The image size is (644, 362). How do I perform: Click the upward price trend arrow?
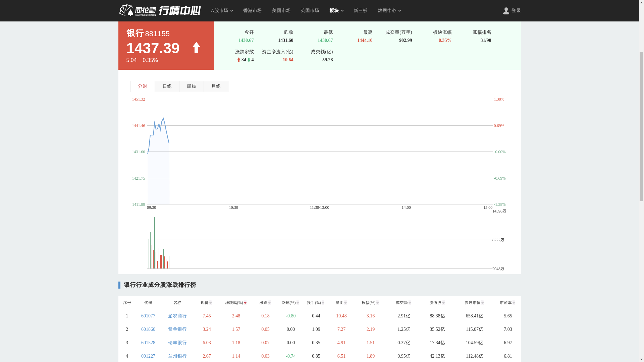pyautogui.click(x=196, y=48)
